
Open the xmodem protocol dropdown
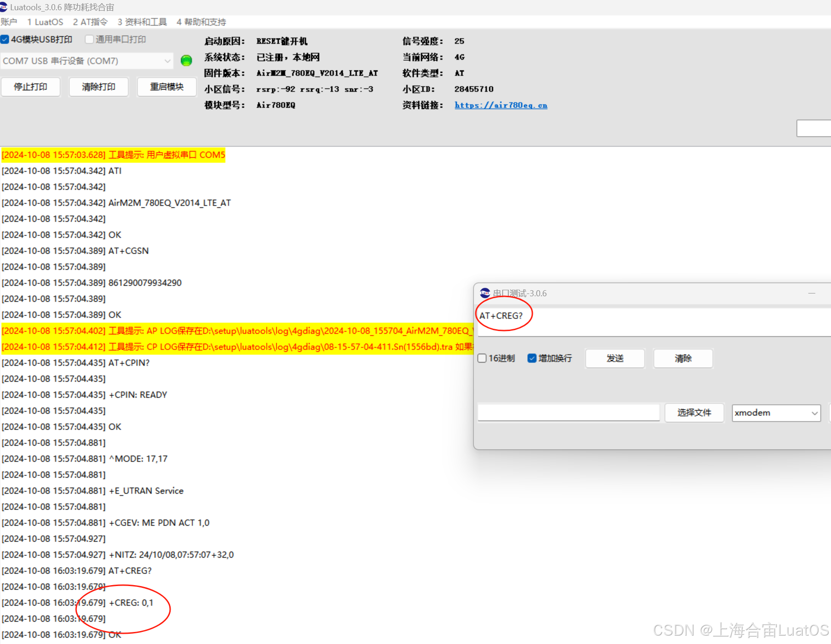click(x=775, y=413)
